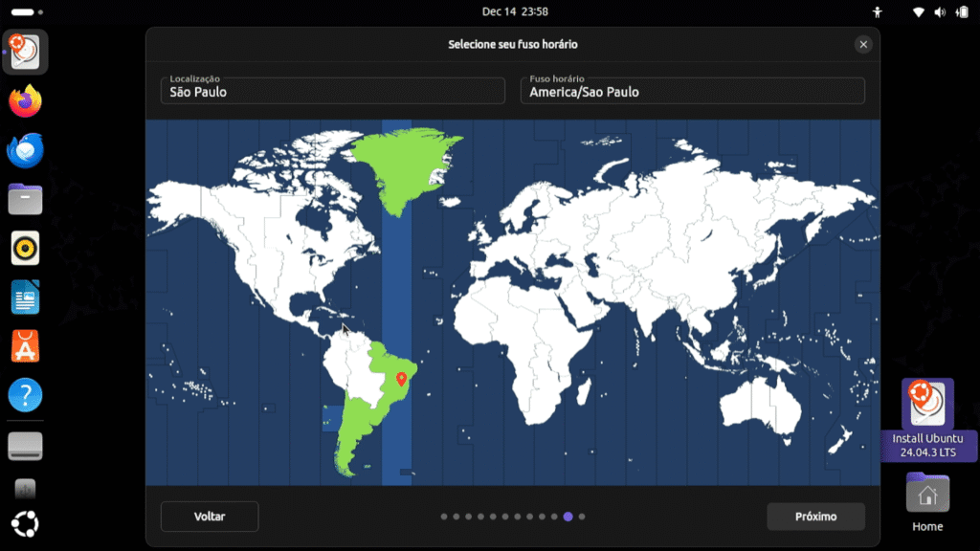Open the Fuso horário field America/Sao Paulo
This screenshot has height=551, width=980.
(x=692, y=91)
